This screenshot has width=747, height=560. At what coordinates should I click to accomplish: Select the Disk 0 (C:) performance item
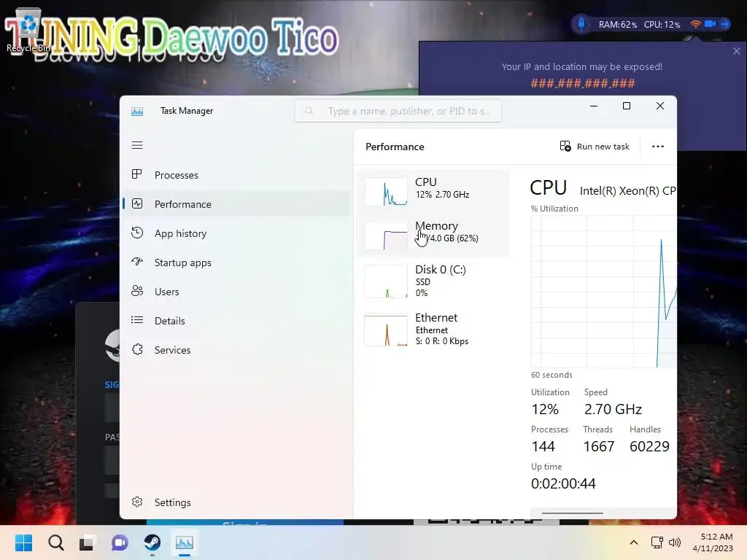tap(433, 281)
